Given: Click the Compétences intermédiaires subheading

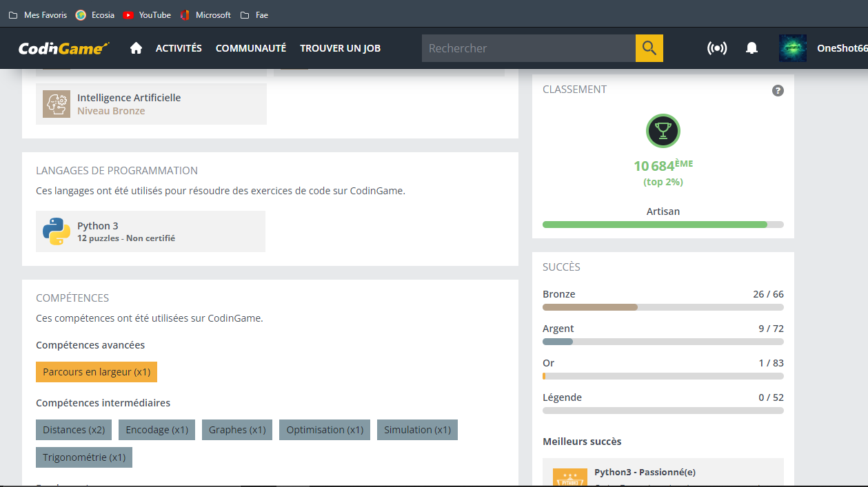Looking at the screenshot, I should coord(103,403).
